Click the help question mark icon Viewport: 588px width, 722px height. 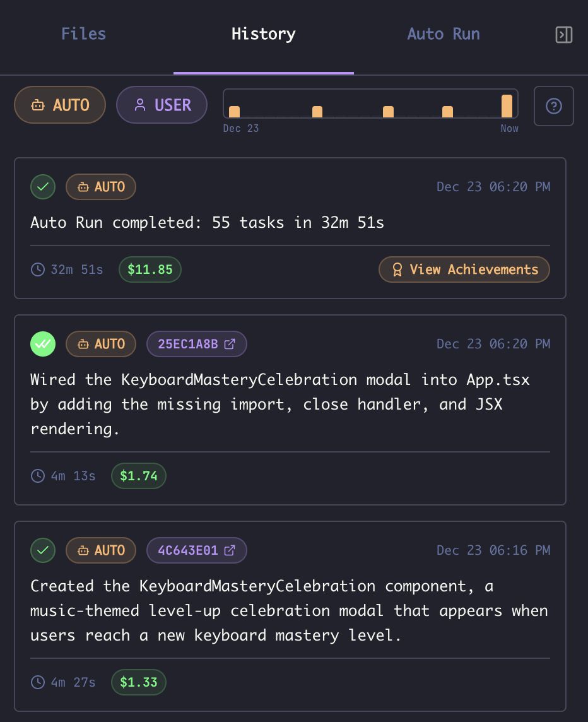pos(553,105)
